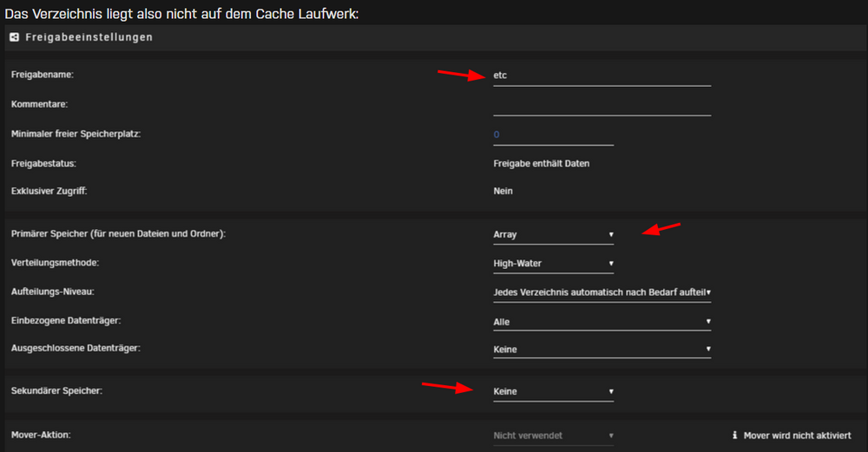Click the Sekundärer Speicher label
Image resolution: width=868 pixels, height=452 pixels.
click(x=56, y=391)
